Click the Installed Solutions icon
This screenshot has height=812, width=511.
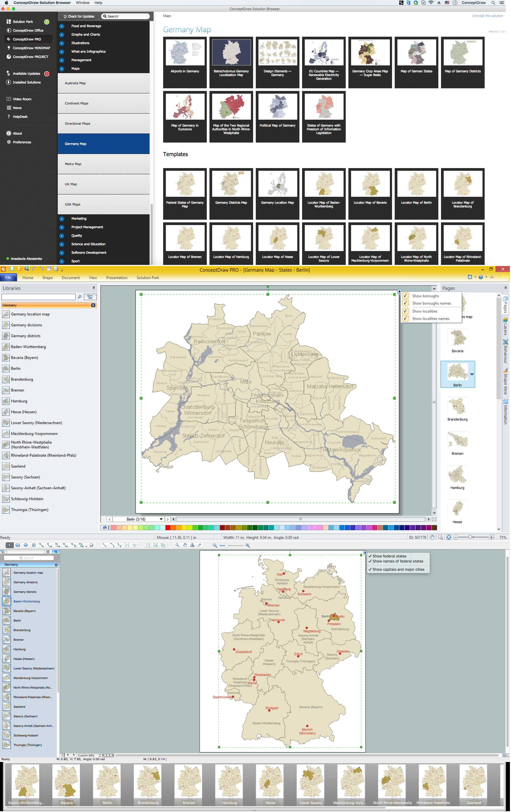coord(8,82)
